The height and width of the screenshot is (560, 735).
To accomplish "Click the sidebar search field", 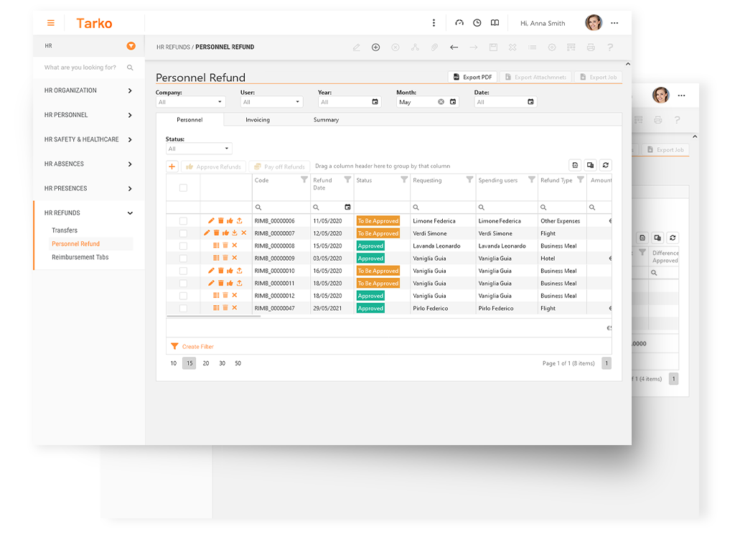I will (x=83, y=67).
